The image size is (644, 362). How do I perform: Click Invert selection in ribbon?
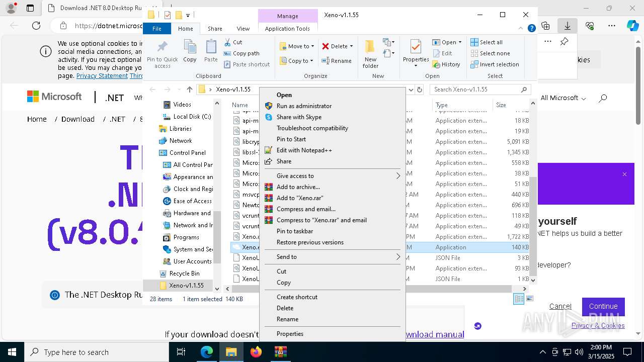click(495, 64)
